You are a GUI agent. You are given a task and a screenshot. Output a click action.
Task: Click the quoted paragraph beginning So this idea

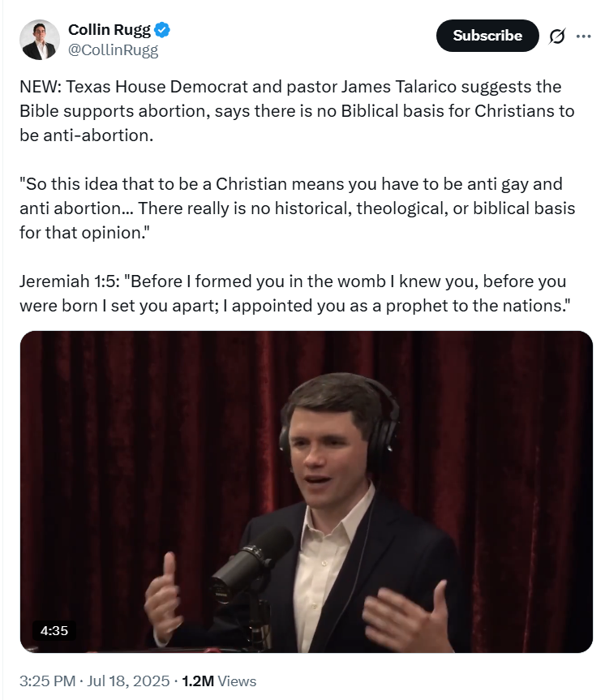[x=297, y=208]
